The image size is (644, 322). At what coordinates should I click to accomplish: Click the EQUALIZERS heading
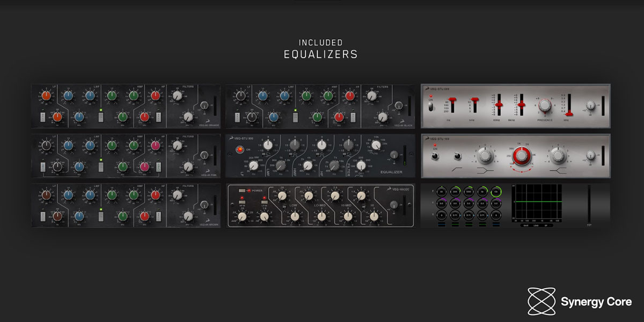320,54
